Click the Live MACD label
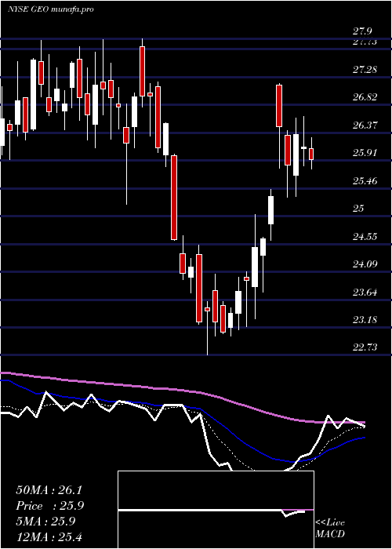The width and height of the screenshot is (392, 549). (x=330, y=529)
